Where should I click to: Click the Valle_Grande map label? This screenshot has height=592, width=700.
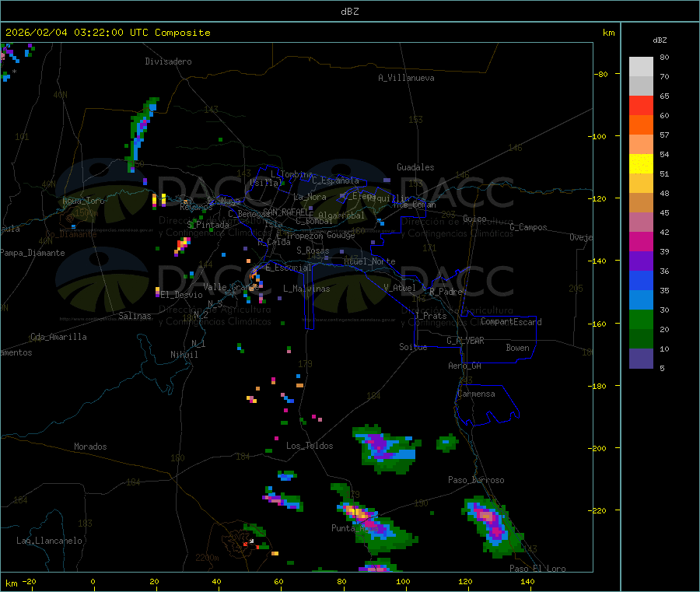click(x=231, y=287)
